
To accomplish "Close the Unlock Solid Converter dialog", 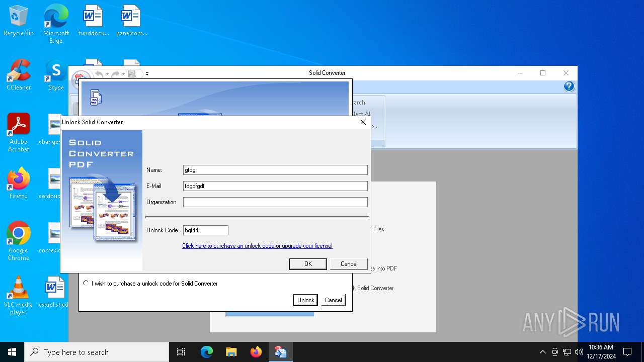I will 363,122.
